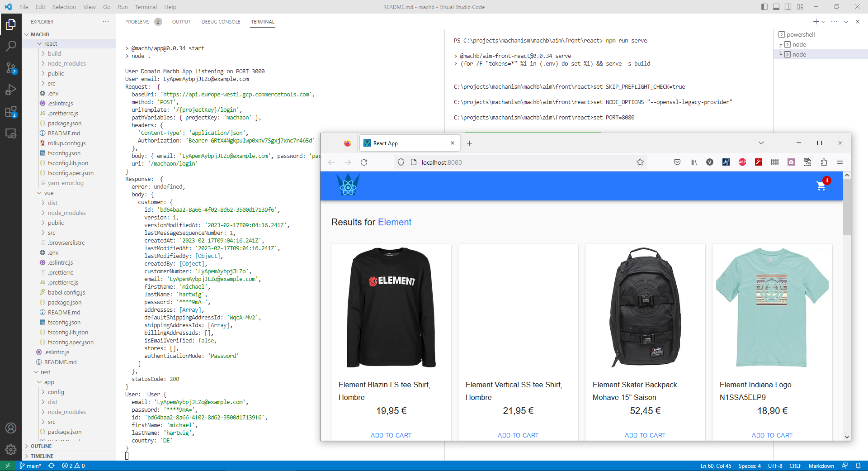
Task: Open Remote Explorer in activity bar
Action: 11,133
